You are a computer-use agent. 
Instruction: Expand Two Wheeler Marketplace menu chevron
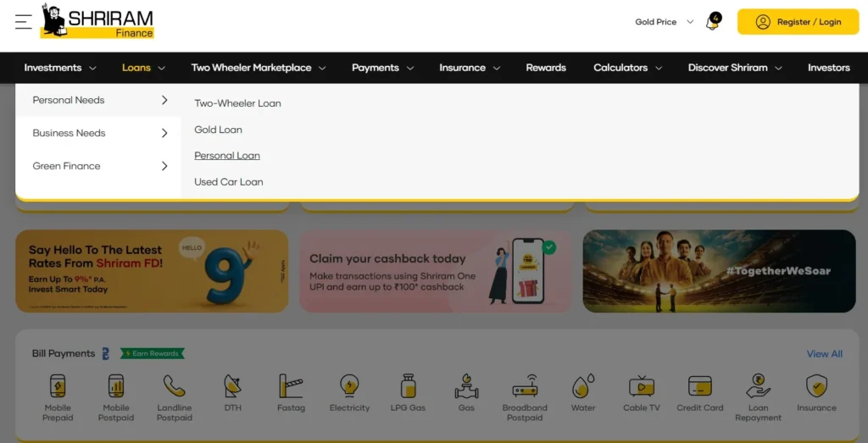pos(321,68)
